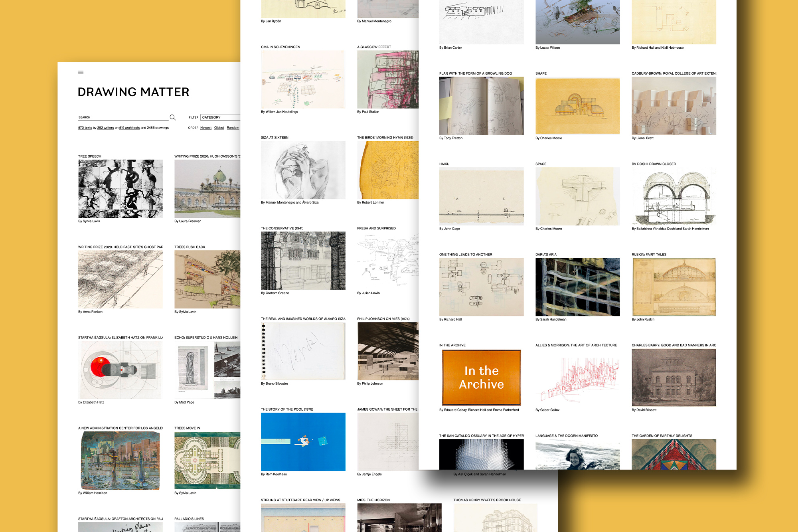Screen dimensions: 798x532
Task: Open the Held Fast: Site's Ghost thumbnail
Action: (x=120, y=279)
